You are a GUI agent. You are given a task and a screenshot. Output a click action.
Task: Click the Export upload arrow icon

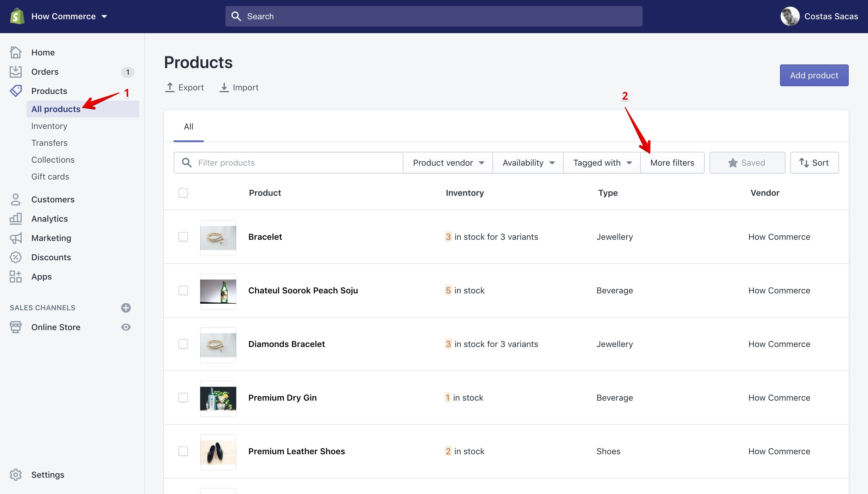[x=170, y=87]
